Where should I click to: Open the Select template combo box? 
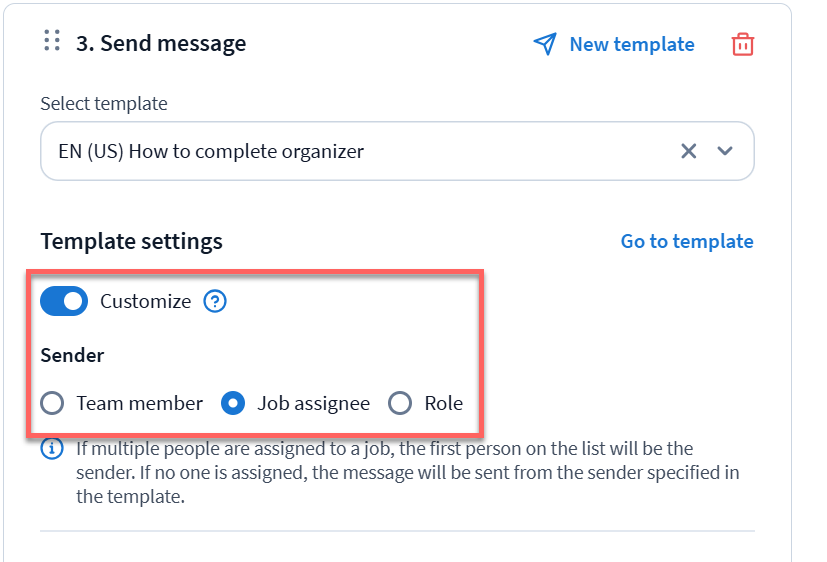coord(360,151)
